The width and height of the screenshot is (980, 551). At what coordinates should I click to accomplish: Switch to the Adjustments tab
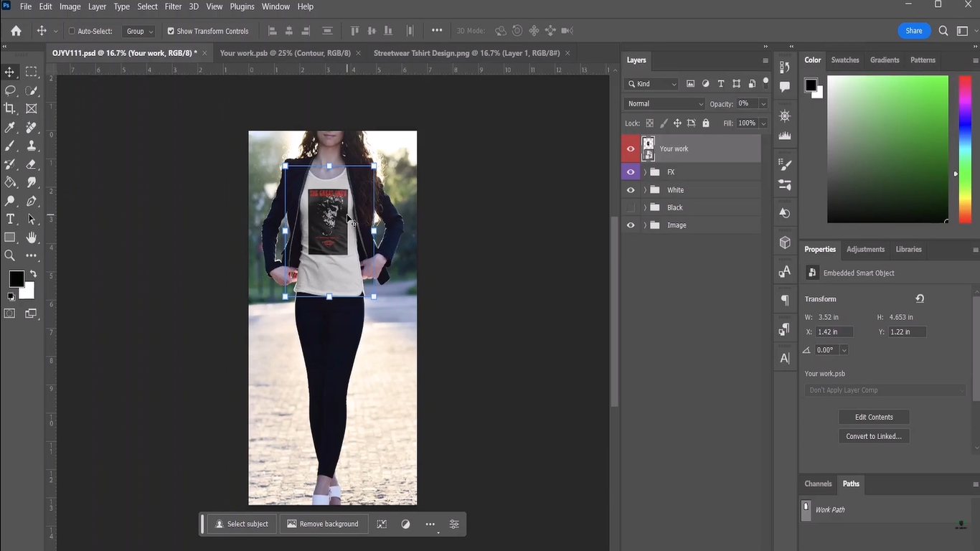tap(864, 249)
